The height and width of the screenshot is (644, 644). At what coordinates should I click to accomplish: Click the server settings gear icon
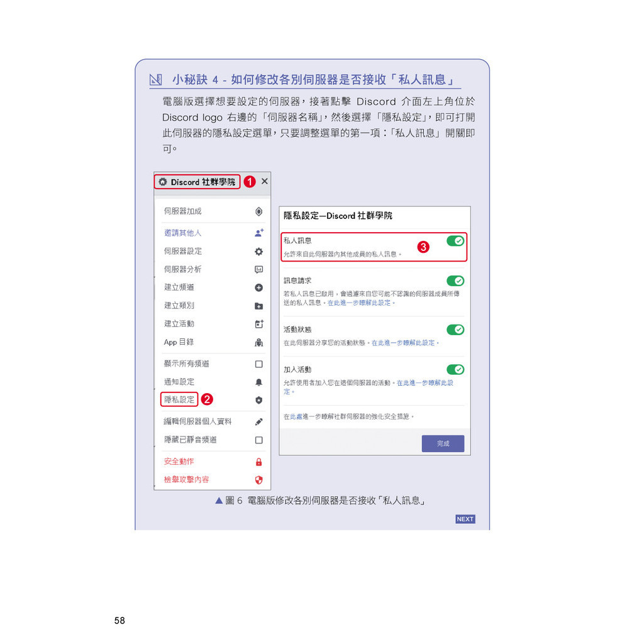point(258,252)
